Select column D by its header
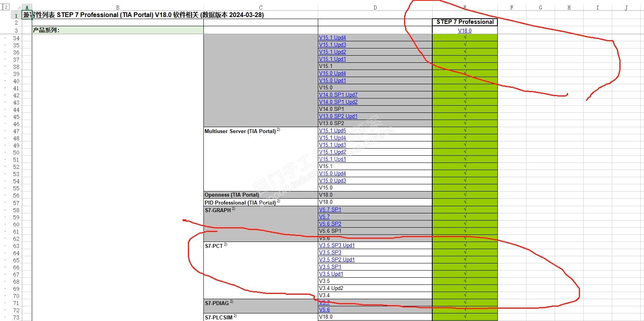This screenshot has width=644, height=321. coord(375,8)
